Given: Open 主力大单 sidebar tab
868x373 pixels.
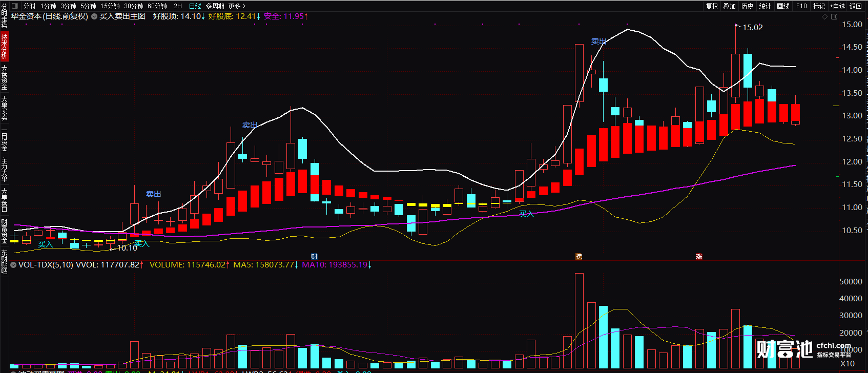Looking at the screenshot, I should [x=4, y=170].
